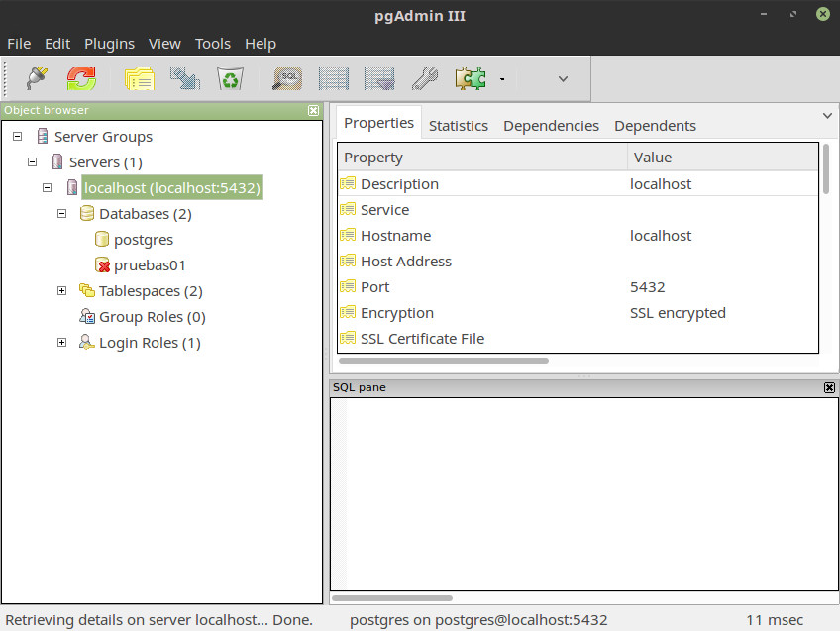840x631 pixels.
Task: Click the properties vertical scrollbar
Action: coord(825,169)
